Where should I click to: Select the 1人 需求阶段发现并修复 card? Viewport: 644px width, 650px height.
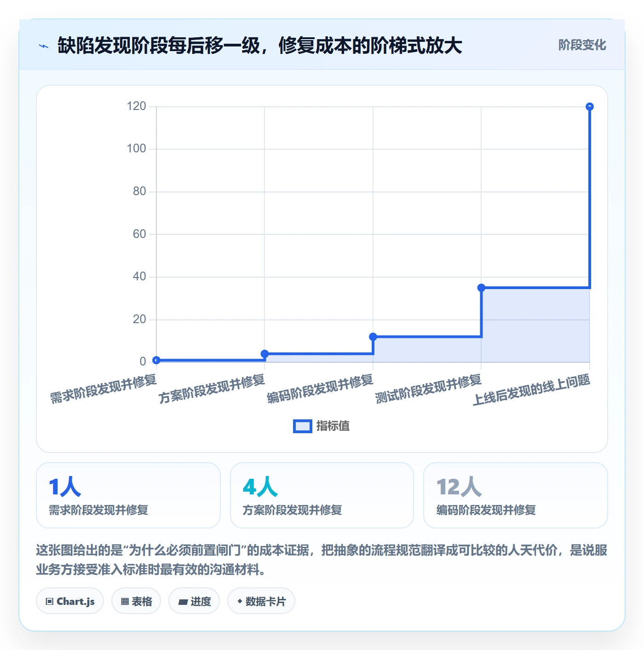click(x=128, y=495)
